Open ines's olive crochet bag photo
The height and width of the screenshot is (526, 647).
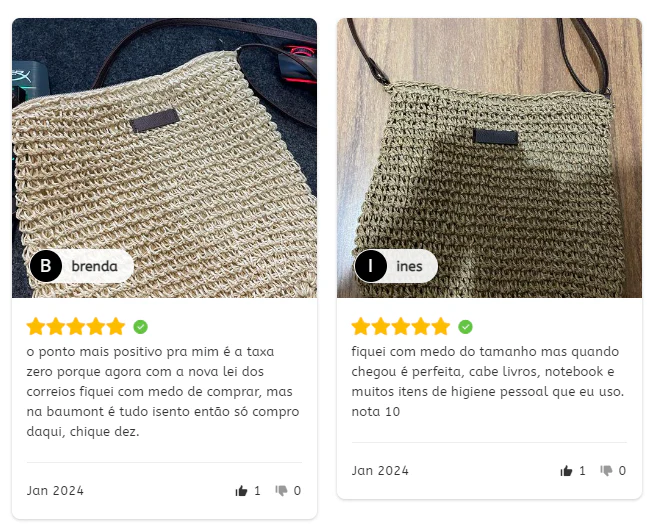[489, 158]
